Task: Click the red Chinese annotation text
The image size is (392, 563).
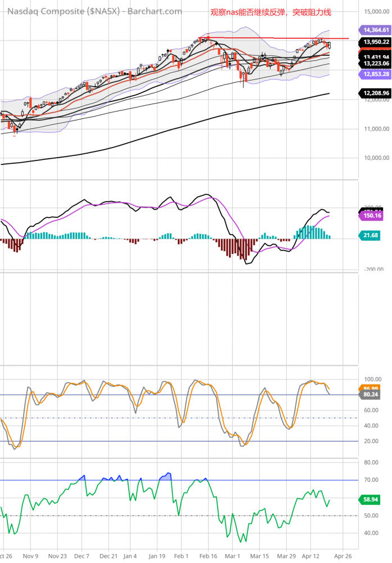Action: (x=271, y=12)
